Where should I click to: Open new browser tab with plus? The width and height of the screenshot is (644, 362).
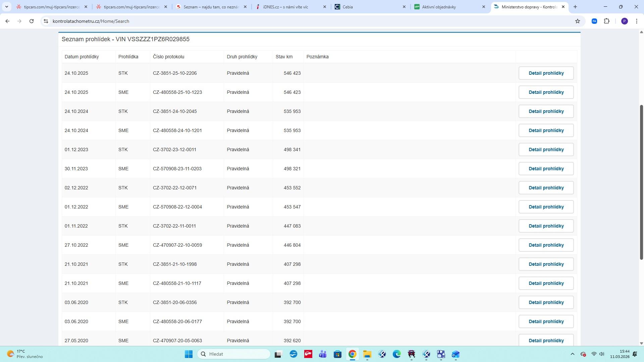575,7
